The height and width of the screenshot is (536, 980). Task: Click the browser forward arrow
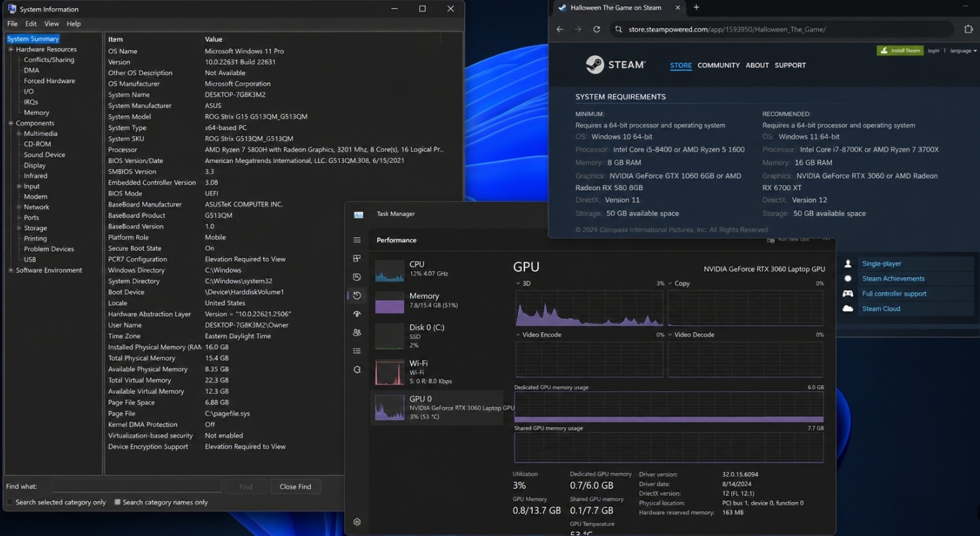click(x=578, y=29)
